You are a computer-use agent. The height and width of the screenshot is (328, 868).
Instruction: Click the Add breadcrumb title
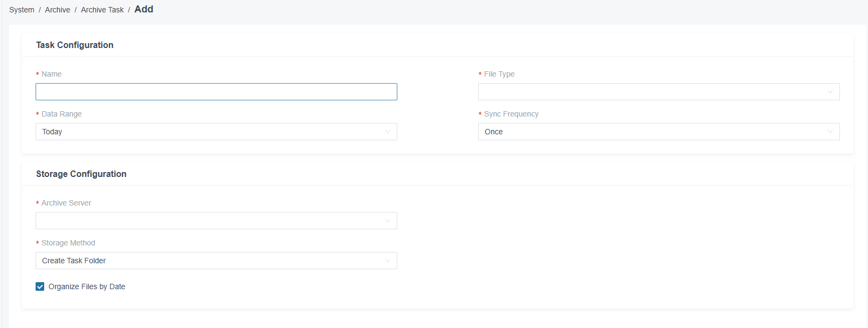(x=144, y=9)
